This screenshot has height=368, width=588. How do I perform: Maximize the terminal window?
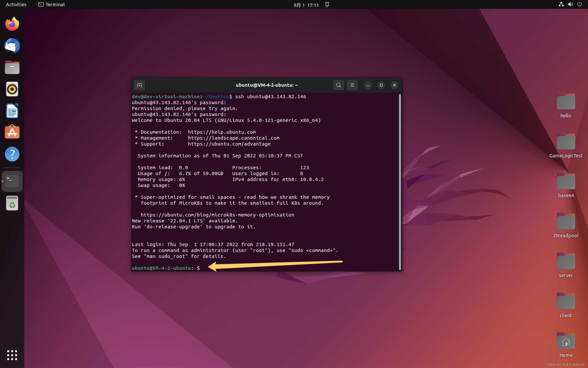pyautogui.click(x=381, y=85)
